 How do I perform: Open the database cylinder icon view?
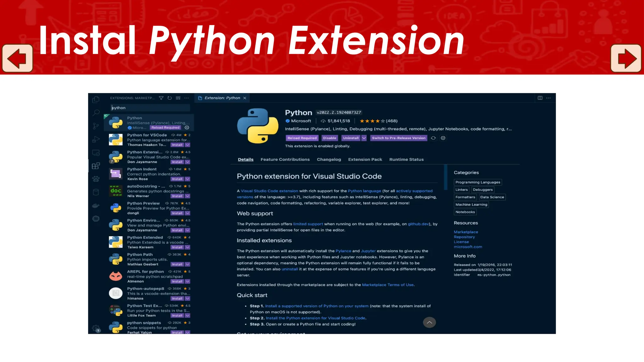coord(96,192)
